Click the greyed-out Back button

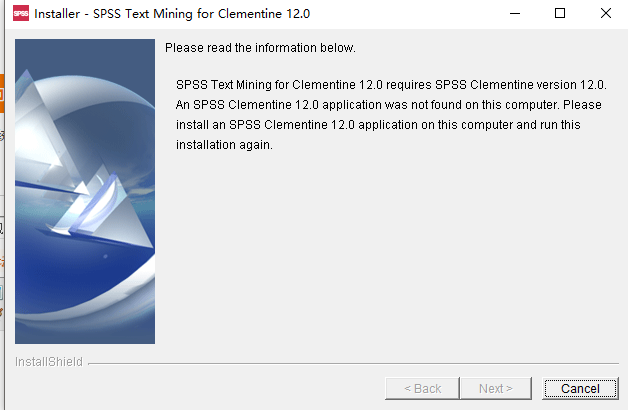point(422,388)
